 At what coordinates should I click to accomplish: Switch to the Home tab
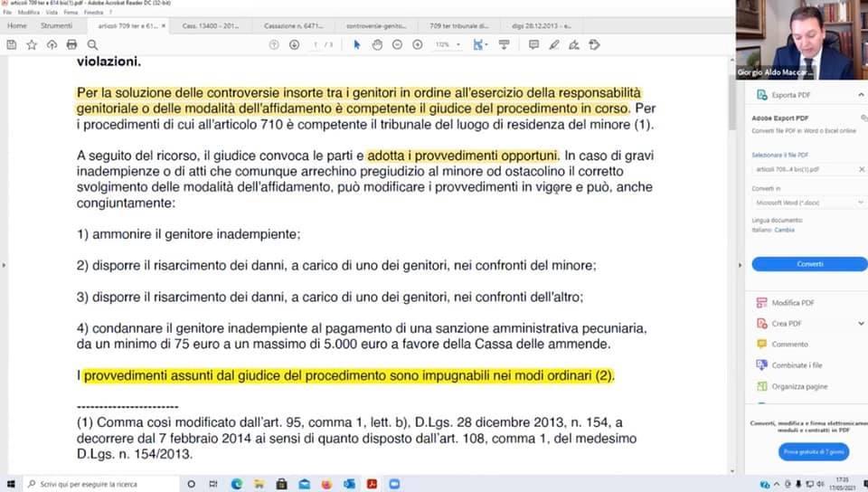(x=17, y=26)
